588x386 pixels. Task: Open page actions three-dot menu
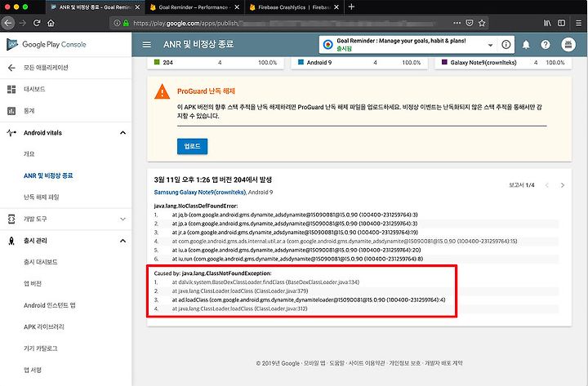pyautogui.click(x=457, y=23)
